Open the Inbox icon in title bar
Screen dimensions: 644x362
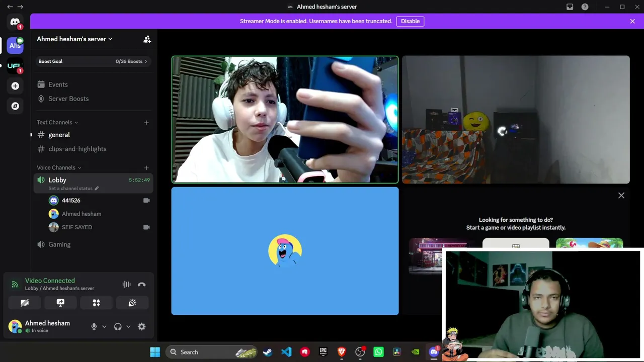tap(570, 7)
